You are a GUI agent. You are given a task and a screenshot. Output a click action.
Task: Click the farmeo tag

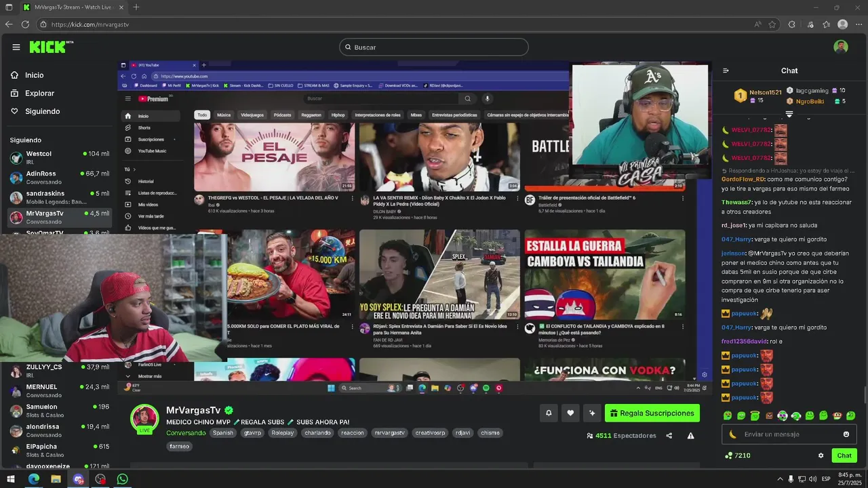click(x=180, y=447)
